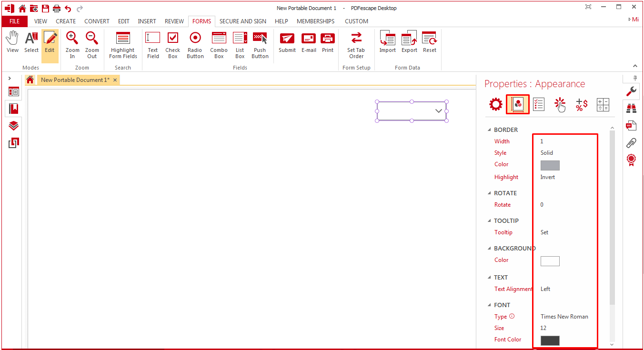Collapse the TOOLTIP section
Viewport: 644px width, 350px height.
tap(489, 220)
